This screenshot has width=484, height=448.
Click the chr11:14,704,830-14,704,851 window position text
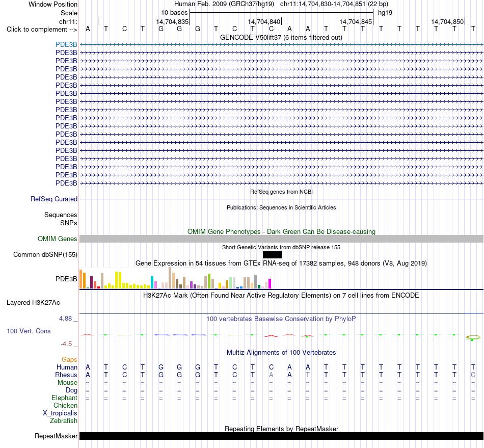tap(334, 4)
